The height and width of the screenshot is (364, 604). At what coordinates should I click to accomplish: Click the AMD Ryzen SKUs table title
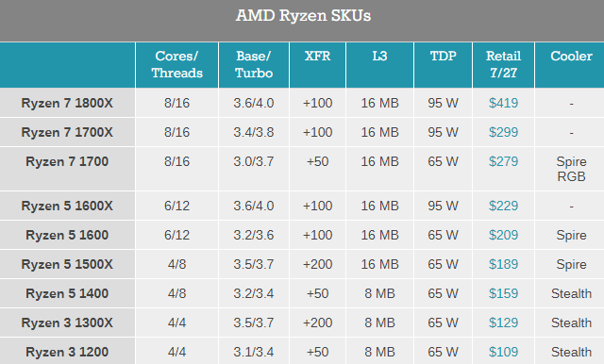pyautogui.click(x=303, y=16)
